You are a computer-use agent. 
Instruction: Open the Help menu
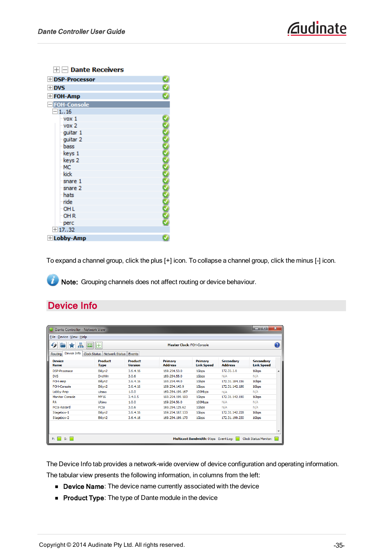83,337
